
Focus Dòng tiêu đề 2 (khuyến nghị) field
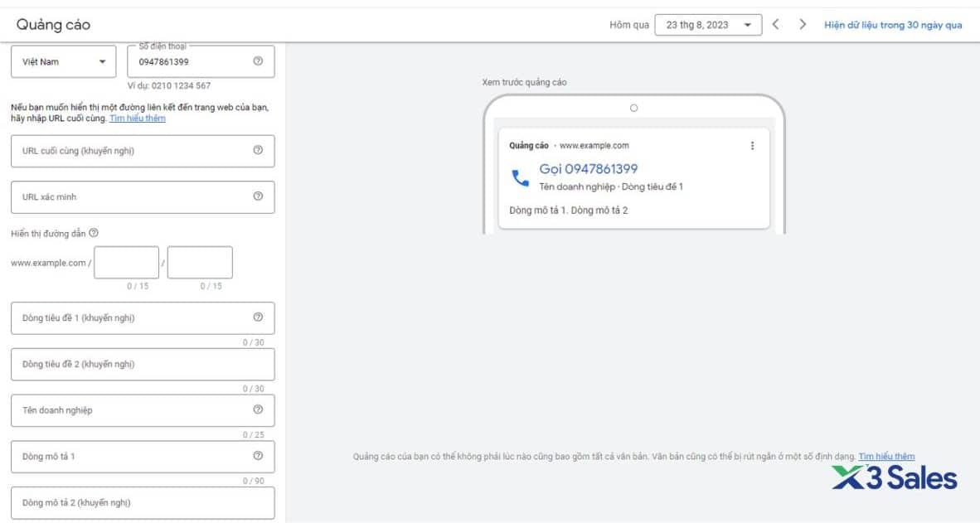tap(143, 365)
